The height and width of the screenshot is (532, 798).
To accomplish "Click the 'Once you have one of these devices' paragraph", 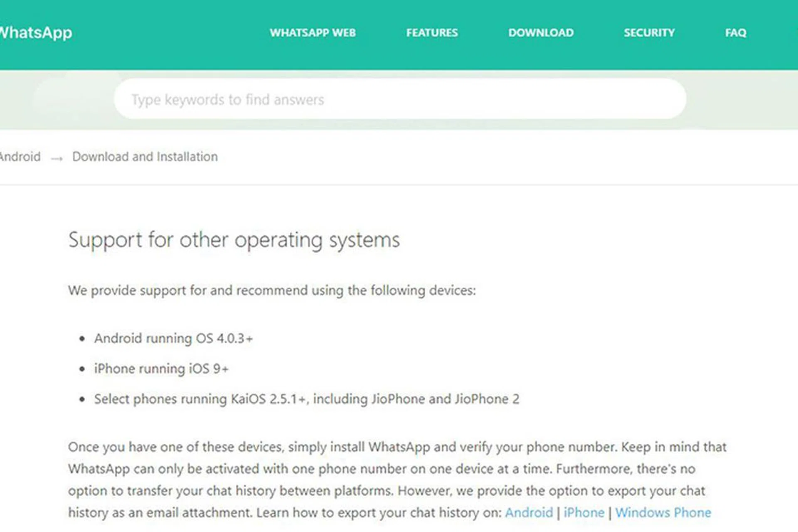I will click(x=397, y=480).
